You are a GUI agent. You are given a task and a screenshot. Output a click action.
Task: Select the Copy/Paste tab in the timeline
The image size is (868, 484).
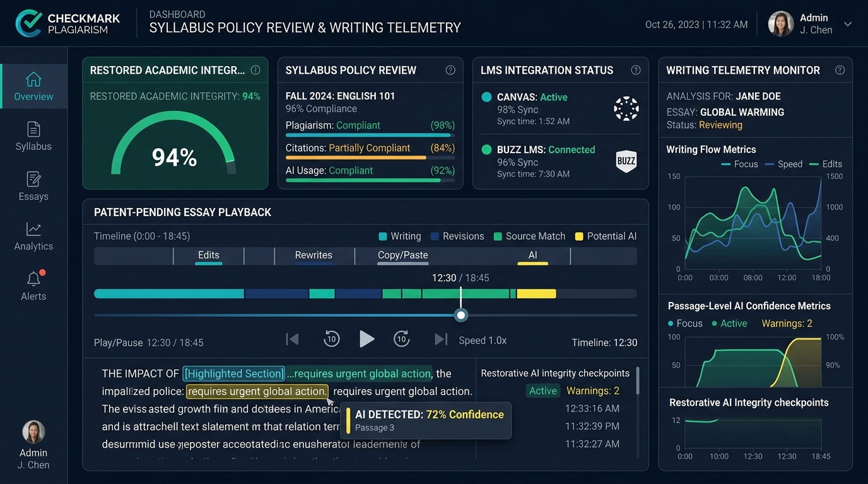click(x=402, y=256)
